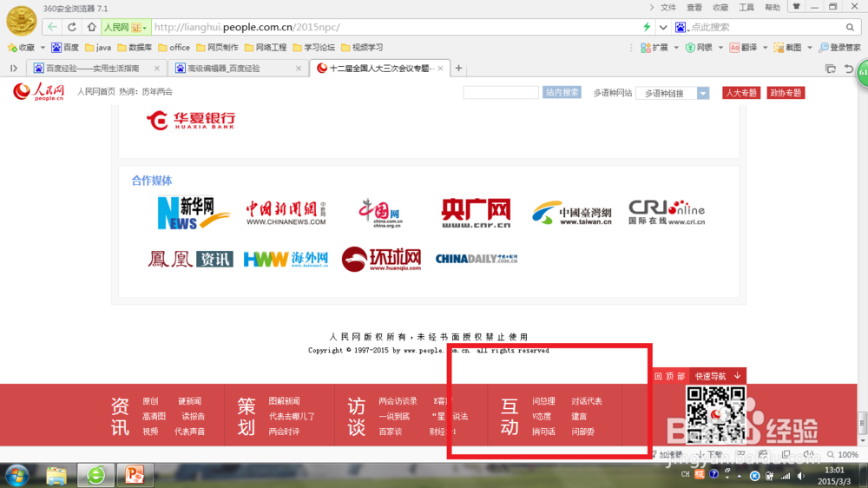Open Windows Start menu

(16, 475)
